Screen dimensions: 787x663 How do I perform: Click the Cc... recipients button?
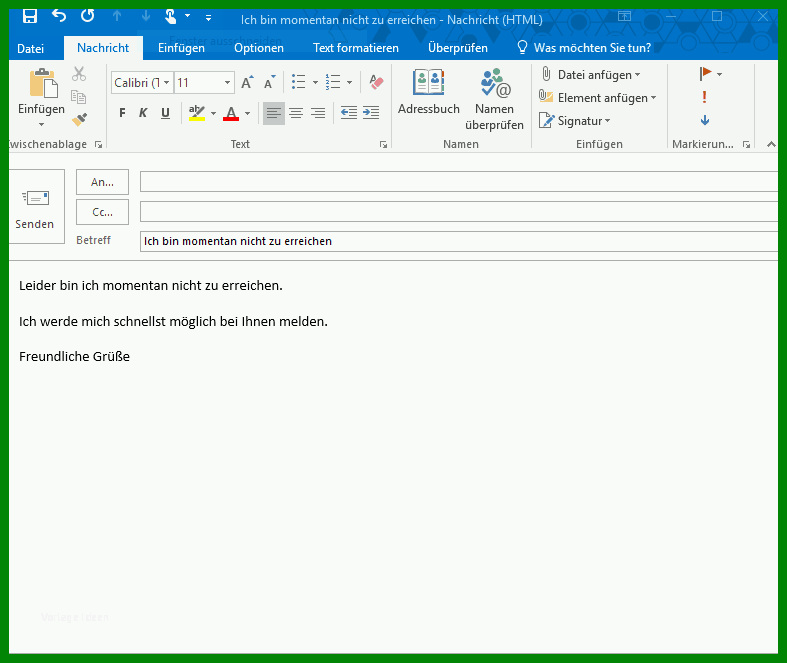pyautogui.click(x=102, y=212)
